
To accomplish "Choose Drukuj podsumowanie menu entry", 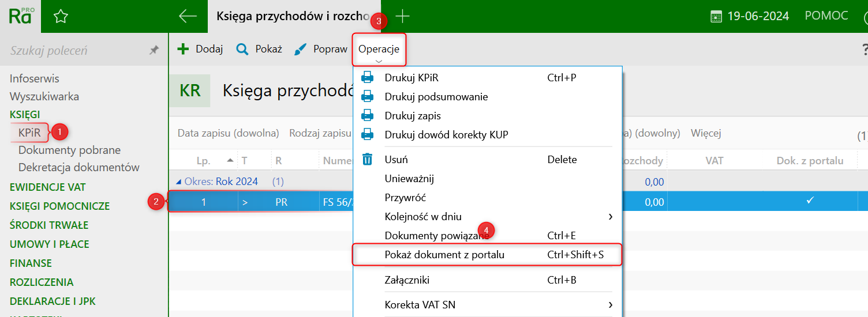I will tap(487, 96).
